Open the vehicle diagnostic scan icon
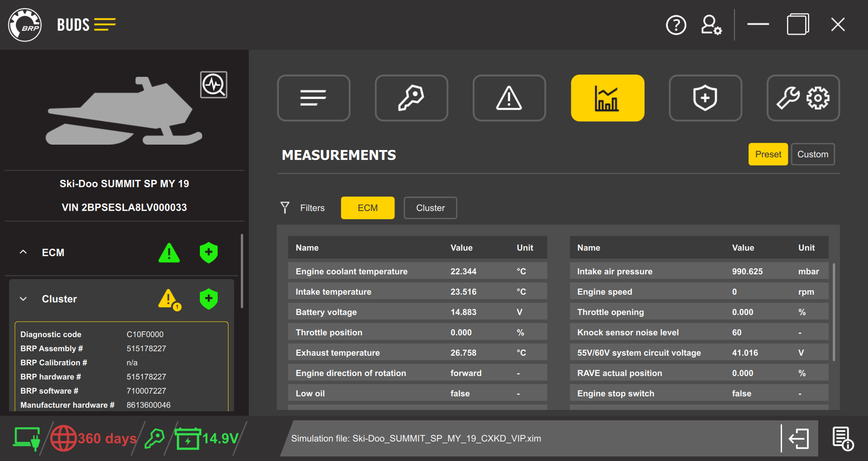 pyautogui.click(x=213, y=85)
